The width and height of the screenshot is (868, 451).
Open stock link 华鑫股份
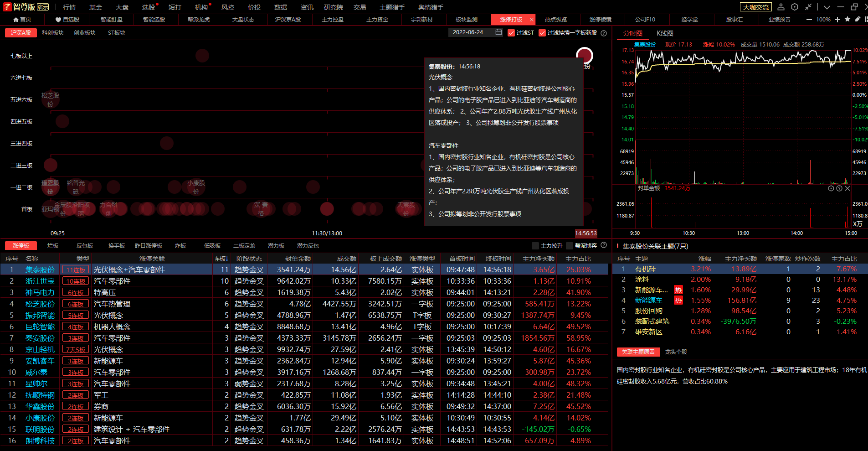click(x=40, y=407)
